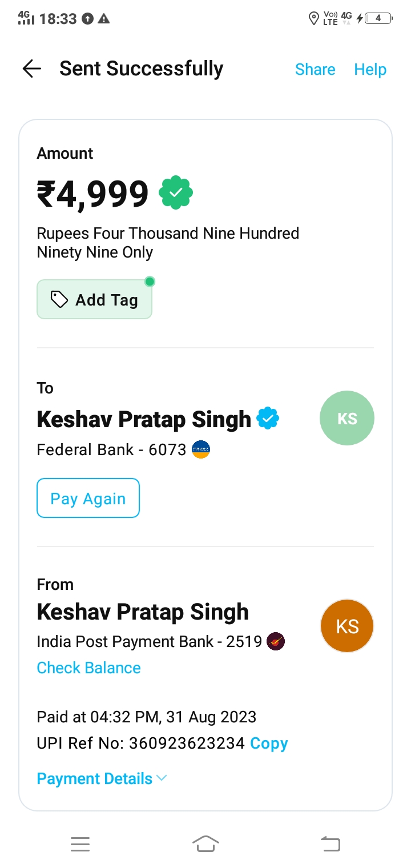Viewport: 411px width, 868px height.
Task: Tap the green KS recipient avatar
Action: pos(347,418)
